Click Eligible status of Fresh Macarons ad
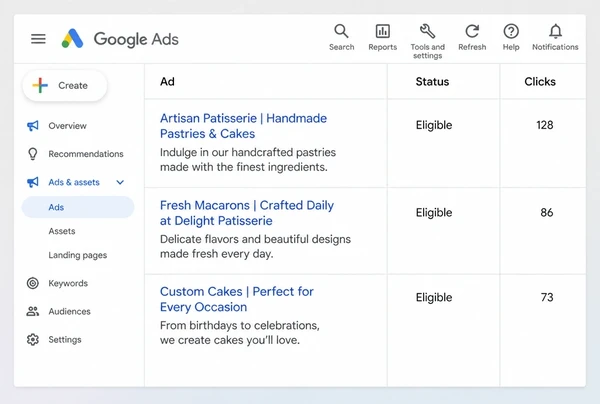This screenshot has height=404, width=600. tap(434, 212)
